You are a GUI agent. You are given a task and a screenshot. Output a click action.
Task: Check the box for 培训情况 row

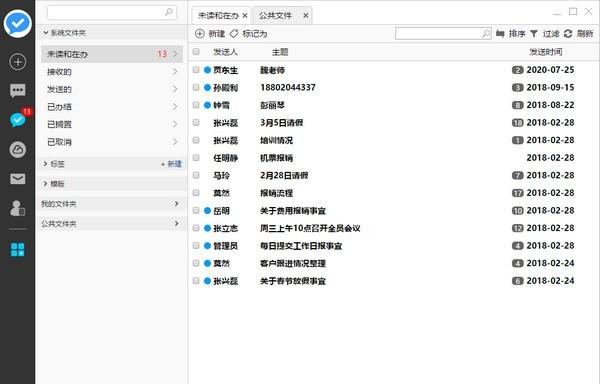tap(196, 140)
